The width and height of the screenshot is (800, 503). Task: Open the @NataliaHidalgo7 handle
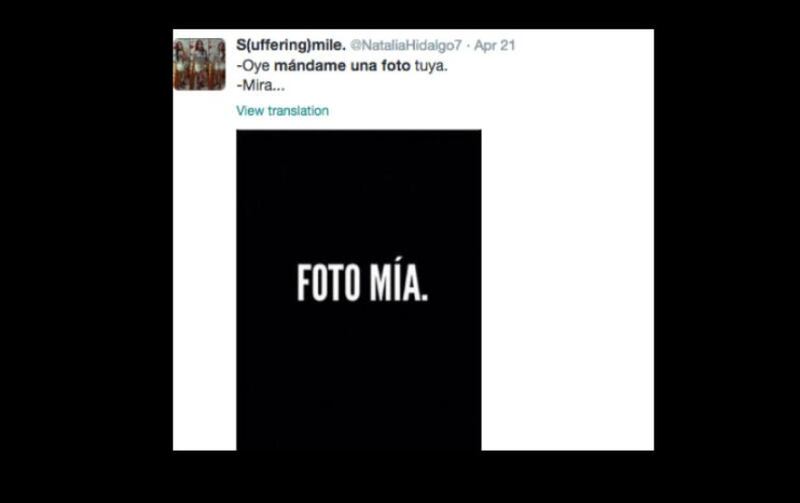[x=406, y=45]
